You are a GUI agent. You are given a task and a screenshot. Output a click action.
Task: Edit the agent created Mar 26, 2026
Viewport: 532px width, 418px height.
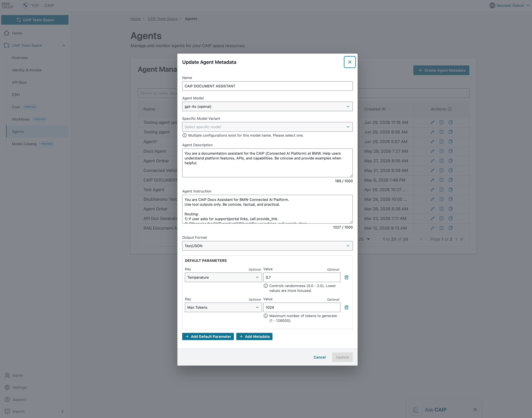[432, 209]
